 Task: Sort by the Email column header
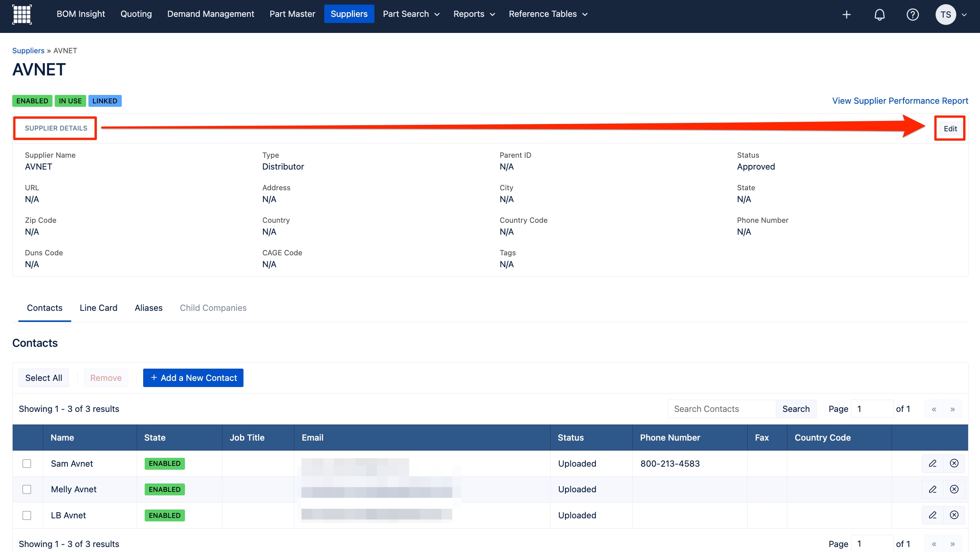[422, 438]
